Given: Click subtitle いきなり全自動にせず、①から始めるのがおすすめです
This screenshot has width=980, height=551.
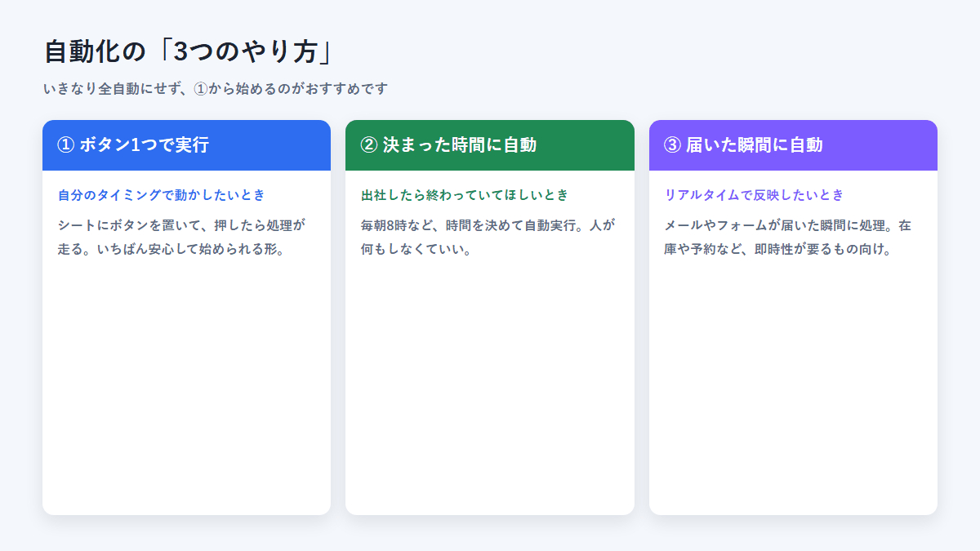Looking at the screenshot, I should click(x=216, y=88).
